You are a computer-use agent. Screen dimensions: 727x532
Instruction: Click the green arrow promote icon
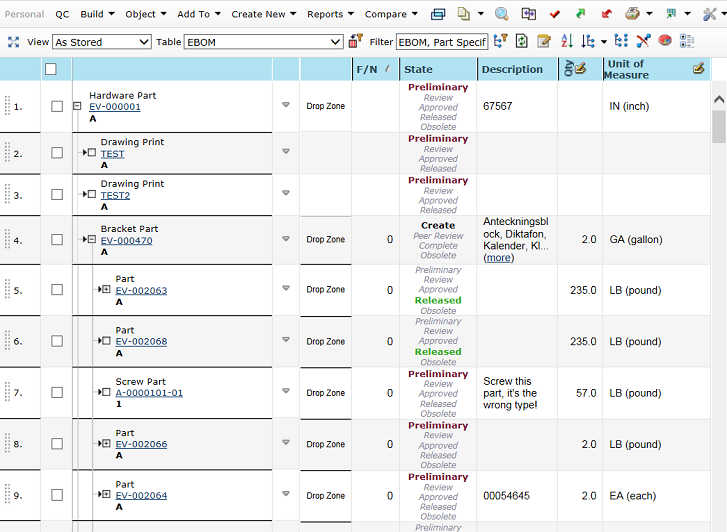click(x=580, y=14)
